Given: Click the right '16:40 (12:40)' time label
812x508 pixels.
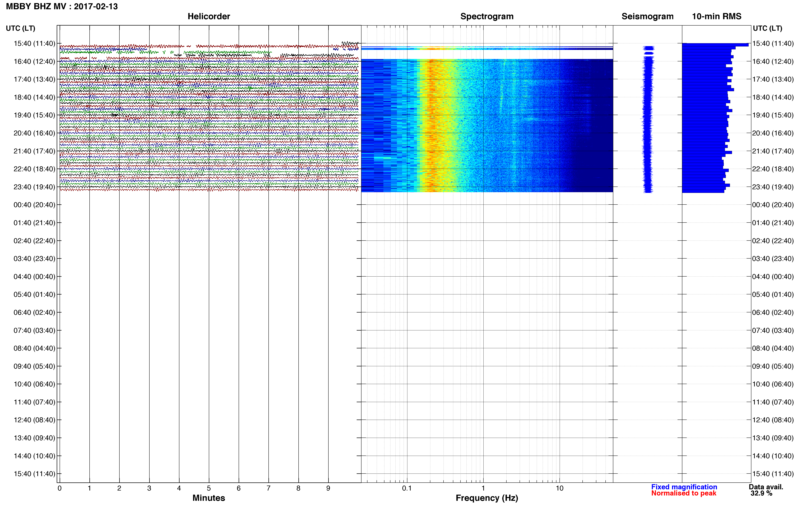Looking at the screenshot, I should coord(773,62).
